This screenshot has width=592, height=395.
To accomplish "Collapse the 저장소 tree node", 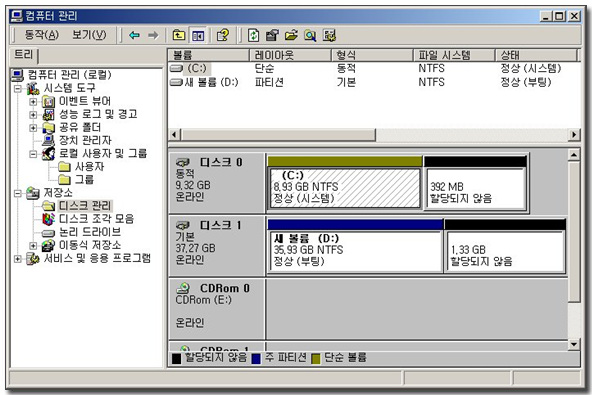I will [17, 193].
